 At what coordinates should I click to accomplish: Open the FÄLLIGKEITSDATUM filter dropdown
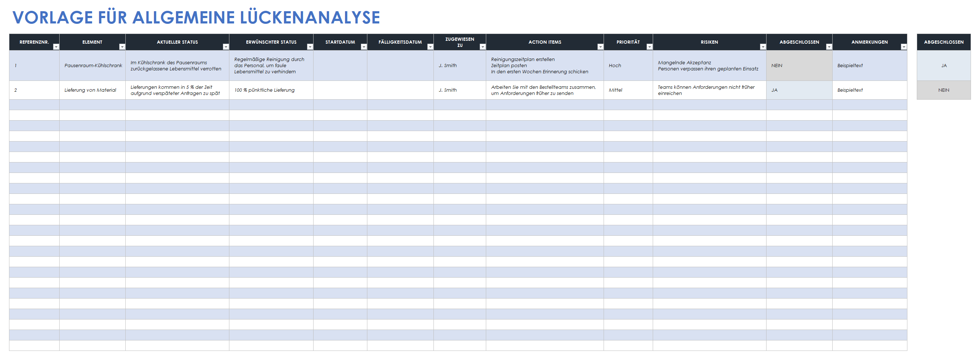point(430,47)
